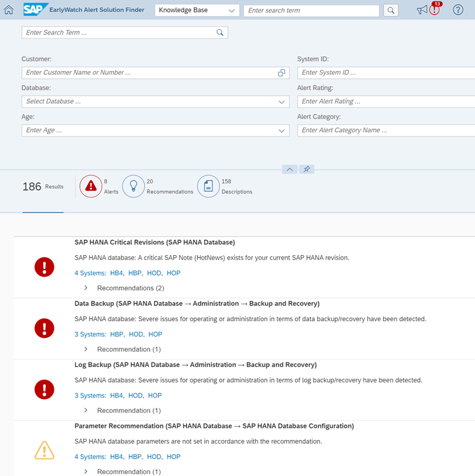Open HOD link under Log Backup
The width and height of the screenshot is (475, 476).
[135, 395]
